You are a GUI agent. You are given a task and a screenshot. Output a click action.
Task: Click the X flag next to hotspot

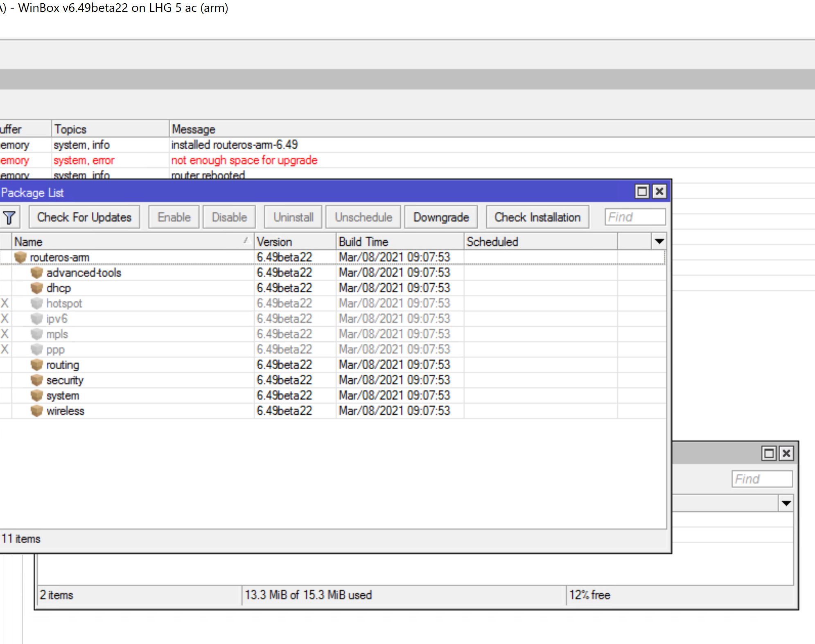point(5,303)
